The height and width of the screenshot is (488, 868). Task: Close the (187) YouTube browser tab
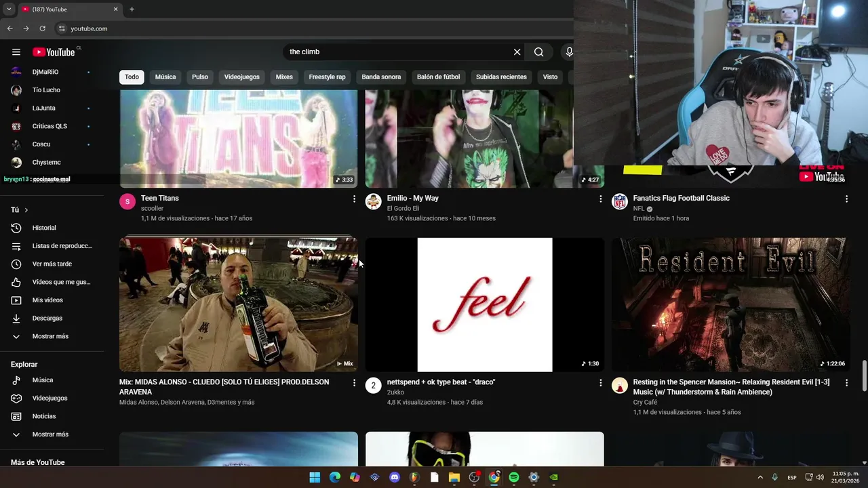[115, 9]
